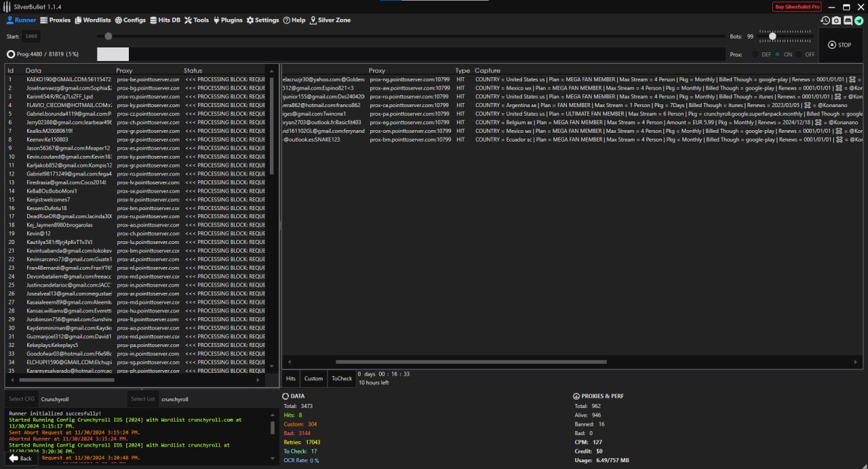This screenshot has height=469, width=868.
Task: Open the green Telegram icon
Action: click(859, 20)
